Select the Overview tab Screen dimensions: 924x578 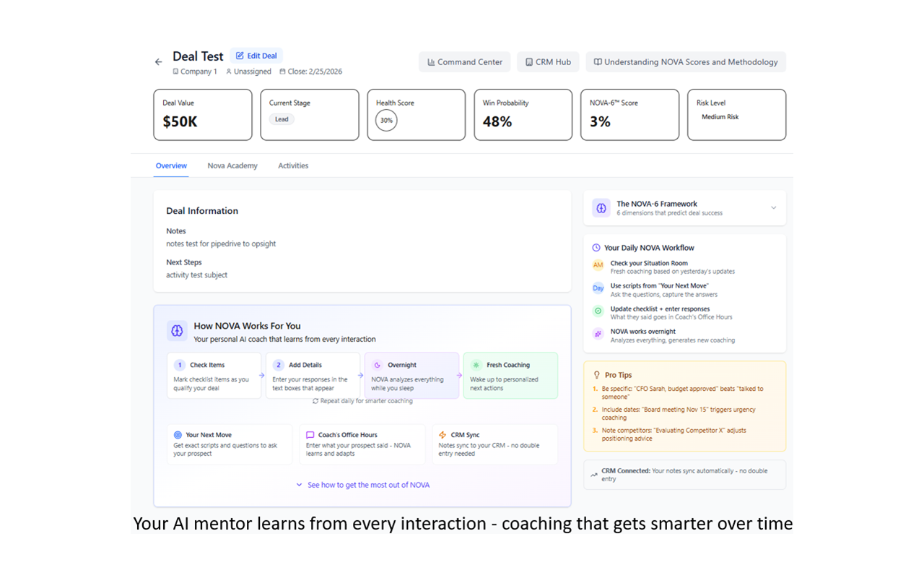(x=171, y=165)
